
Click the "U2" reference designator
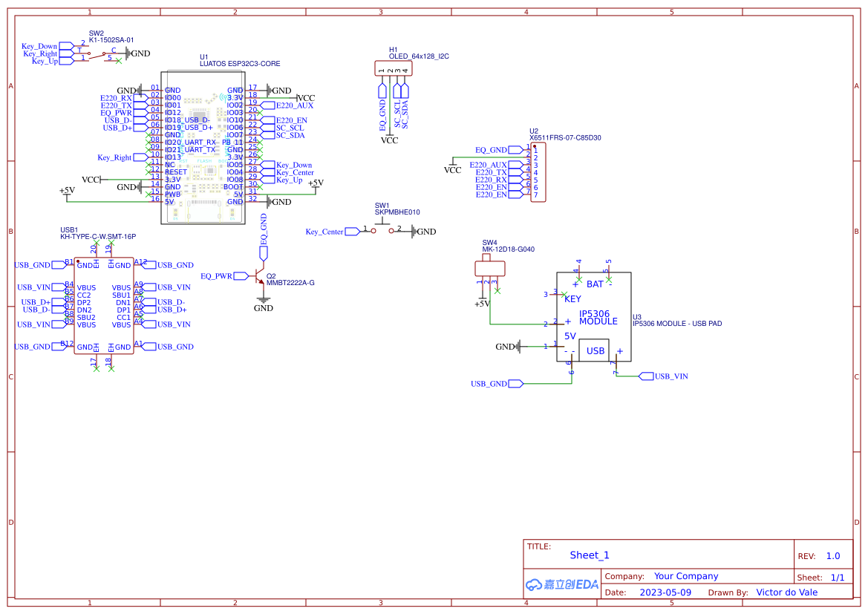[534, 131]
